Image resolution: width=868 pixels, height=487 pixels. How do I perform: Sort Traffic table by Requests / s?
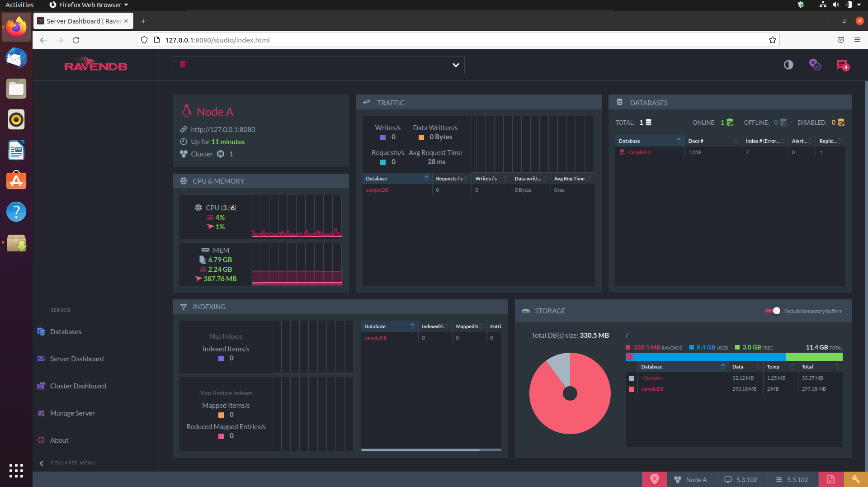[452, 179]
